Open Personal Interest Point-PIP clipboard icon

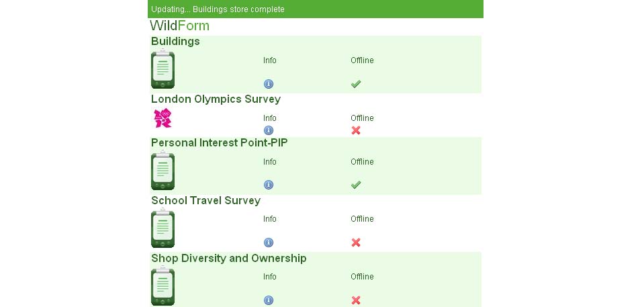pos(163,170)
